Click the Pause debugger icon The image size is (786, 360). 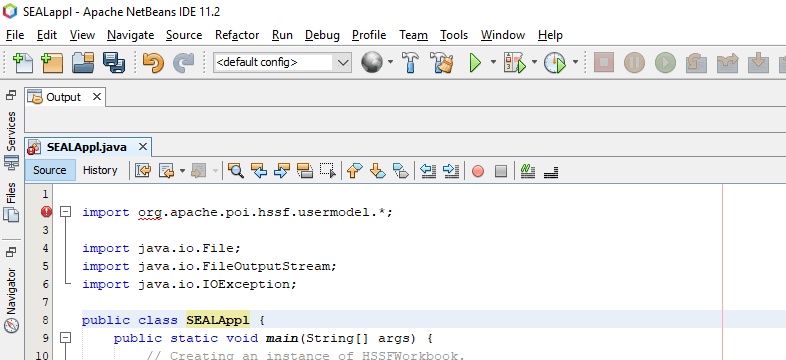click(634, 63)
